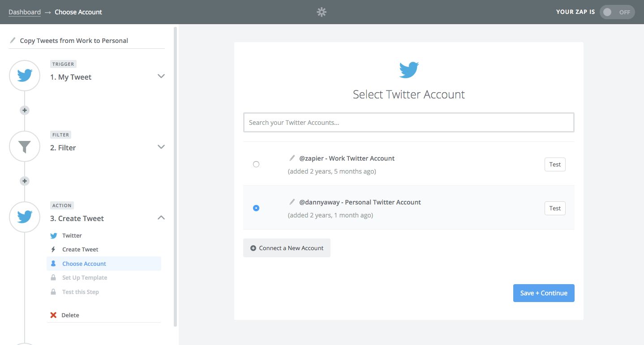Collapse the Create Tweet action step
This screenshot has width=644, height=345.
click(161, 217)
